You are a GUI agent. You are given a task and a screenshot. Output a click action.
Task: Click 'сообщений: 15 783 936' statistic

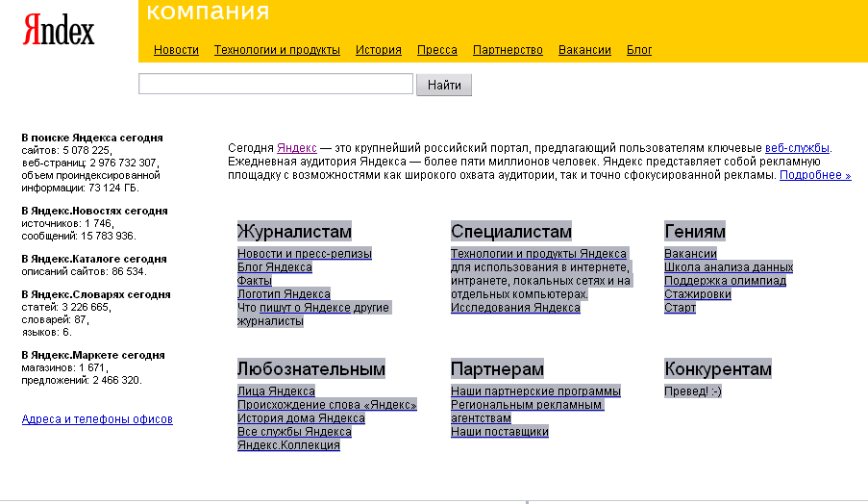79,236
